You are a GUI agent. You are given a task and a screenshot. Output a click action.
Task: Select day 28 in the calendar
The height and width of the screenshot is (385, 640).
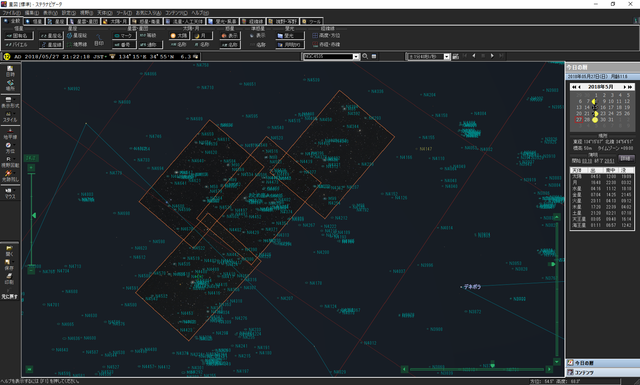pyautogui.click(x=587, y=120)
